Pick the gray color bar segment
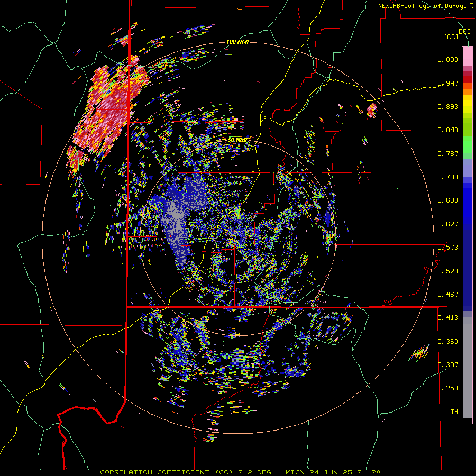Viewport: 476px width, 476px height. pyautogui.click(x=467, y=368)
